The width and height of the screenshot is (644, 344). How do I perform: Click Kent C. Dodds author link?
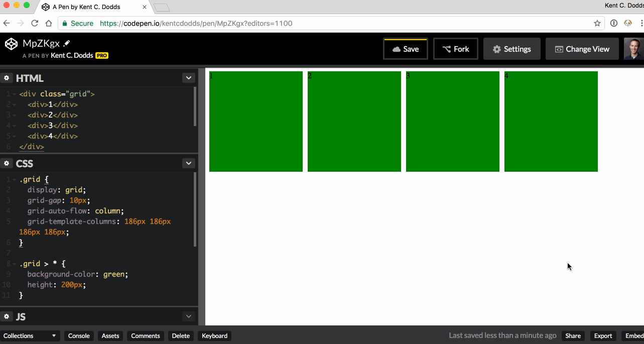(x=72, y=55)
